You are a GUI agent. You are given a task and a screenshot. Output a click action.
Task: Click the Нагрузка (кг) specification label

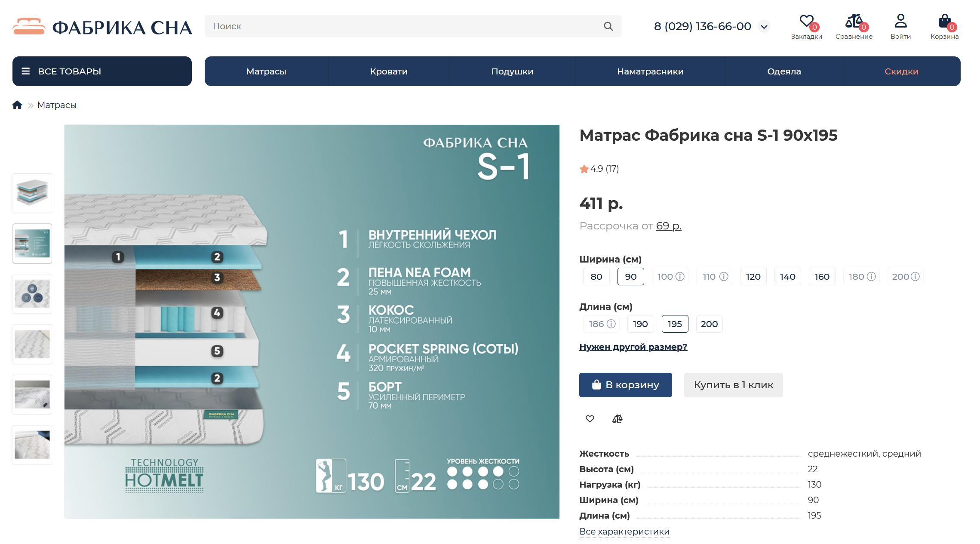click(610, 485)
